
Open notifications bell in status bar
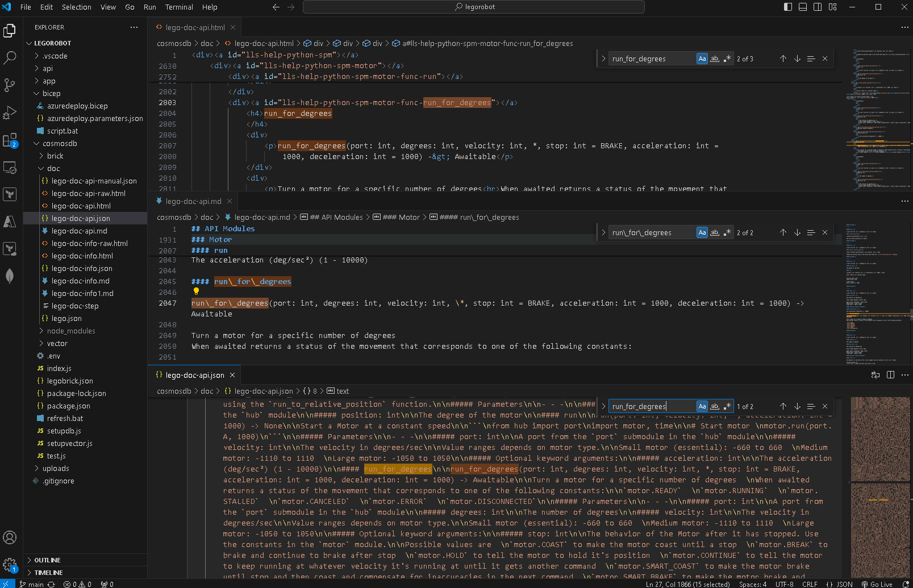click(x=906, y=584)
